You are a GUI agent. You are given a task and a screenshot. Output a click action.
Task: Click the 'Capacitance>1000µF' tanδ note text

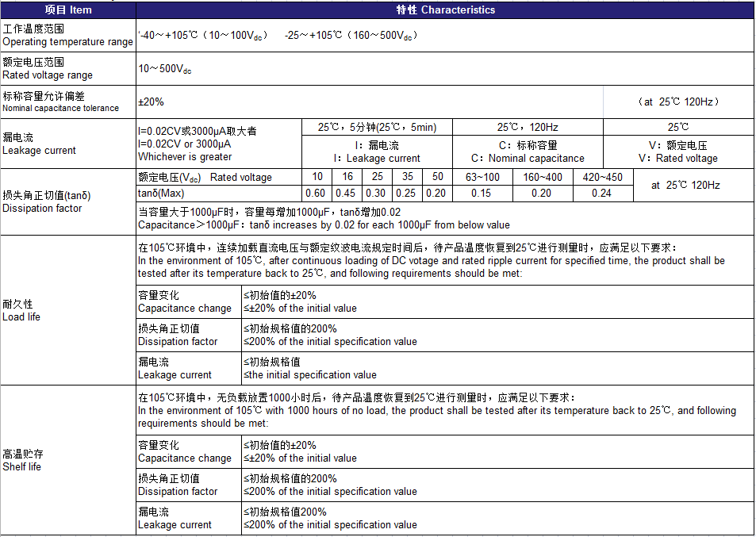pos(324,225)
